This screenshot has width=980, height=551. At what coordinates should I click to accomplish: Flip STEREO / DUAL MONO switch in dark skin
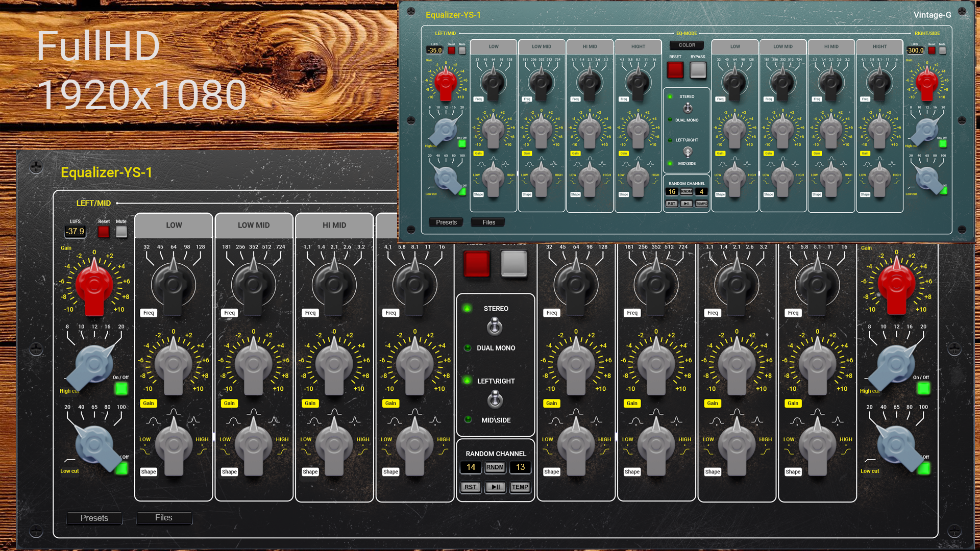(495, 327)
